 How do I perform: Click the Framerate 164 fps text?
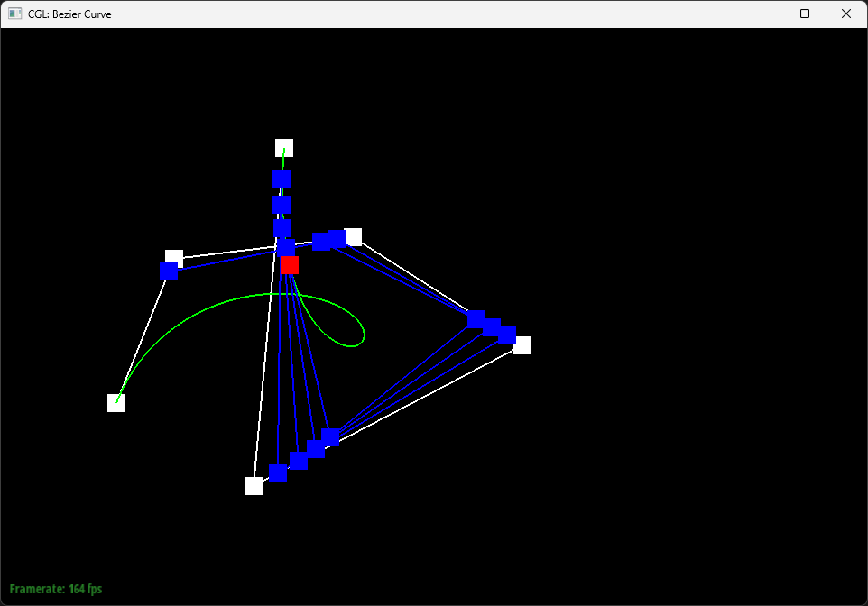tap(56, 589)
